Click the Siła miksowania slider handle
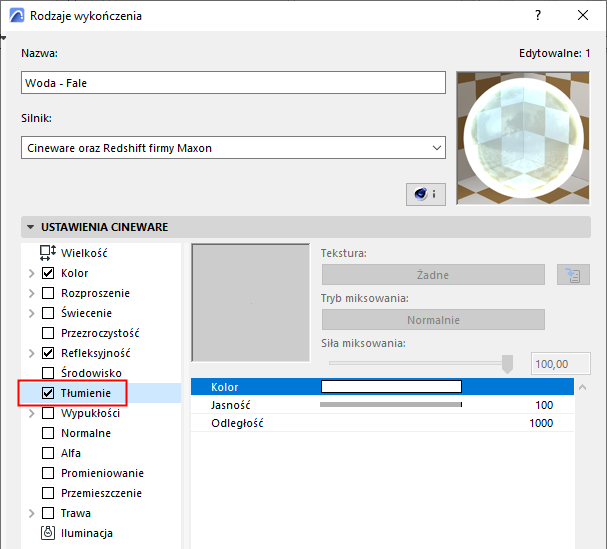This screenshot has width=607, height=549. point(507,364)
